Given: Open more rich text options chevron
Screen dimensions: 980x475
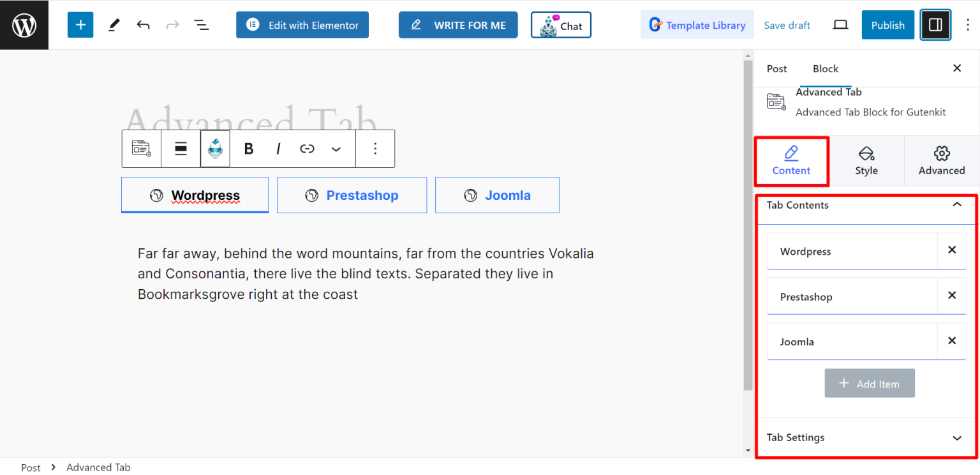Looking at the screenshot, I should (336, 149).
